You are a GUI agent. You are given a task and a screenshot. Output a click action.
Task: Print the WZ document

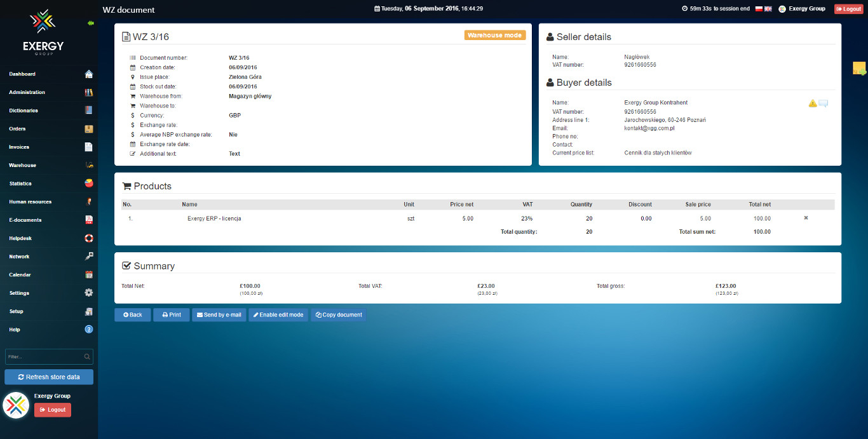172,315
